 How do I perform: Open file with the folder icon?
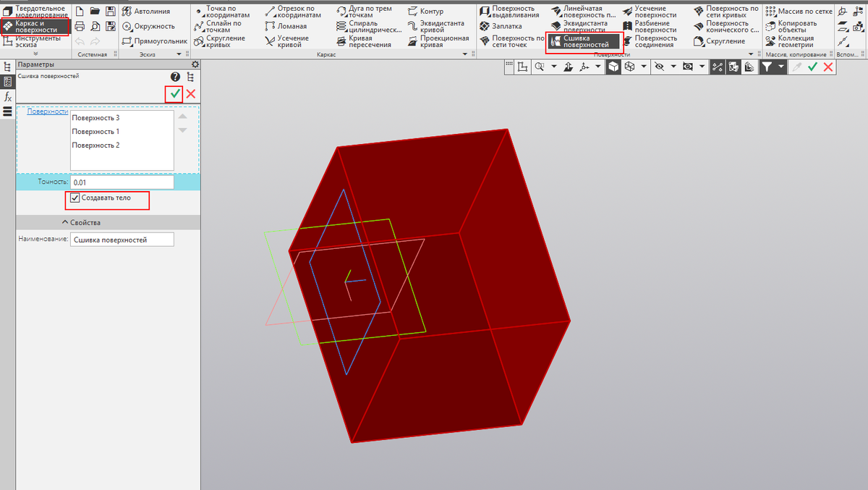95,11
